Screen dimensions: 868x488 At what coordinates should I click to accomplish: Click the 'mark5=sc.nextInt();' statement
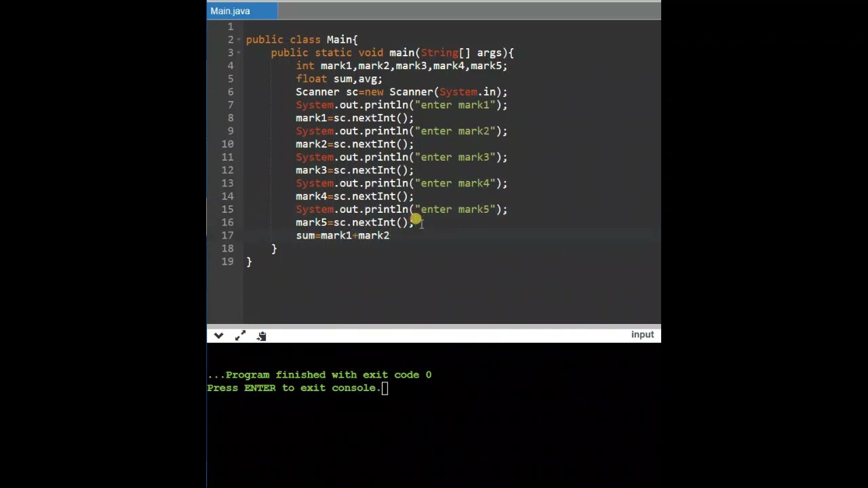click(355, 222)
